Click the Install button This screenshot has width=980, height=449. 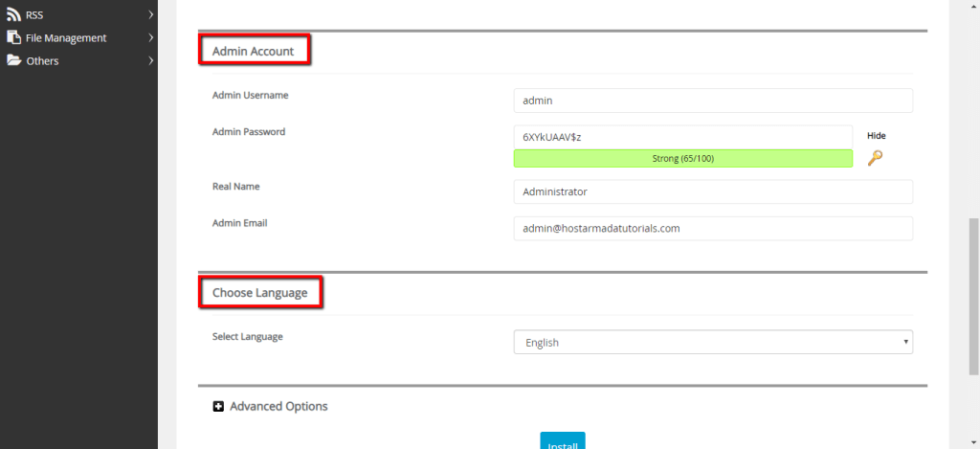563,440
